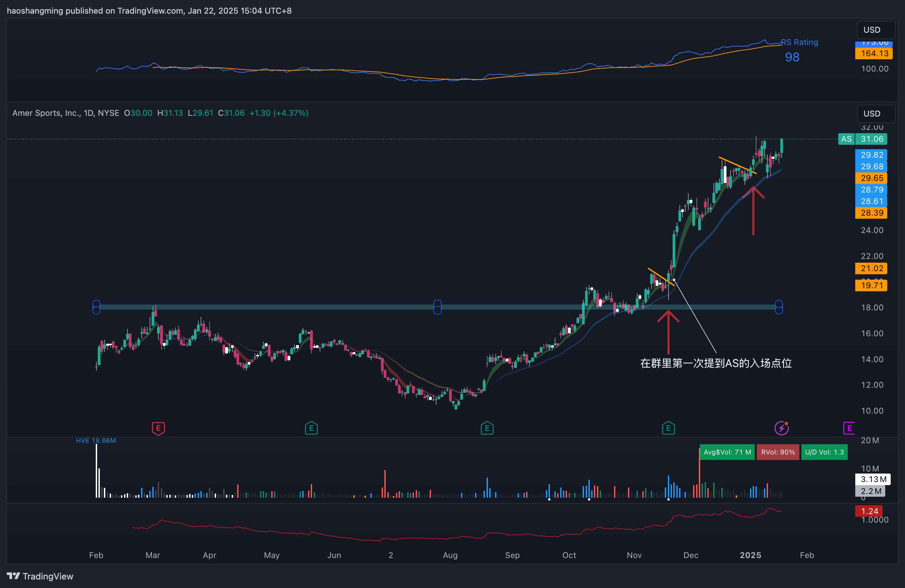Screen dimensions: 905x588
Task: Click the TradingView logo
Action: pos(40,576)
